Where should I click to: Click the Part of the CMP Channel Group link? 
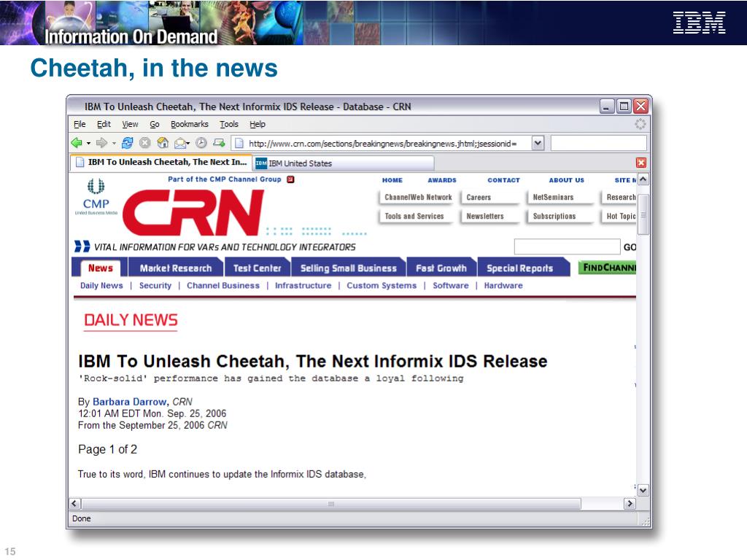click(x=225, y=179)
